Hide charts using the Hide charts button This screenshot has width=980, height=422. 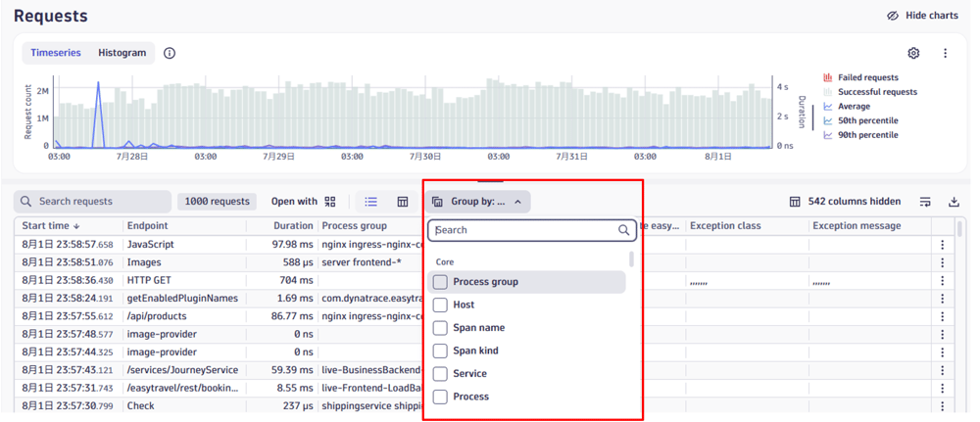pos(921,16)
